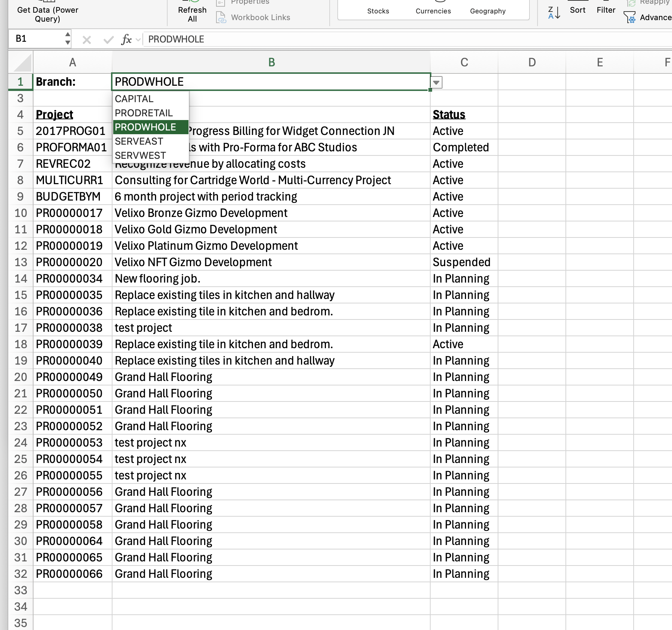The width and height of the screenshot is (672, 630).
Task: Select column C header
Action: [x=464, y=62]
